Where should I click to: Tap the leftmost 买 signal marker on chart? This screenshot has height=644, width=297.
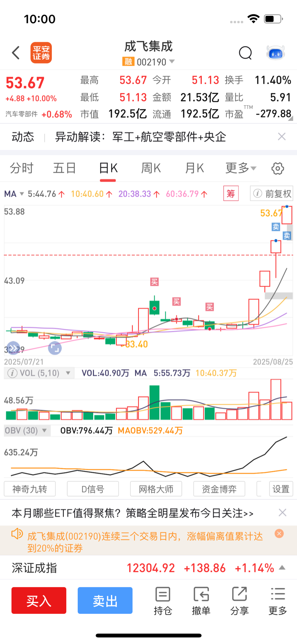154,282
